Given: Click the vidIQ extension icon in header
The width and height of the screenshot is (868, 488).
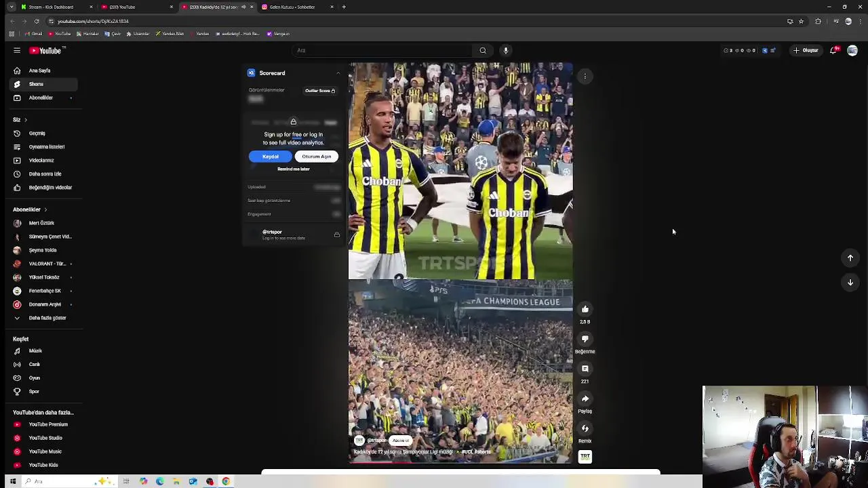Looking at the screenshot, I should click(765, 50).
